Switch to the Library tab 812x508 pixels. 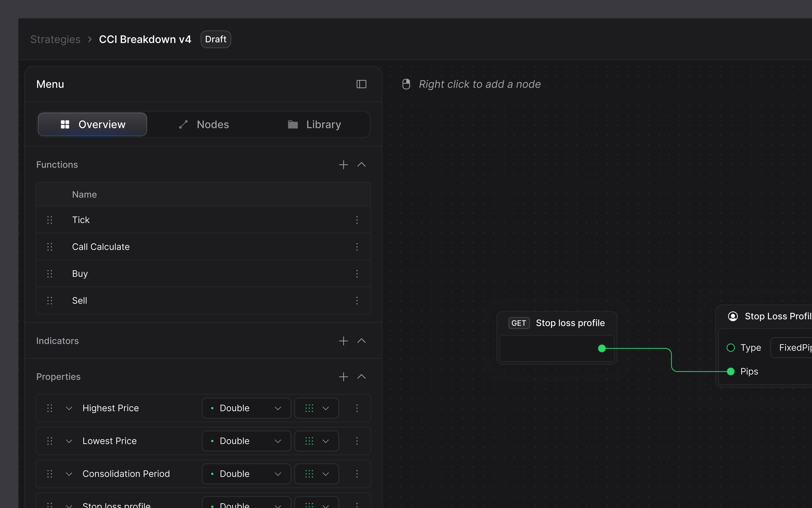(314, 125)
